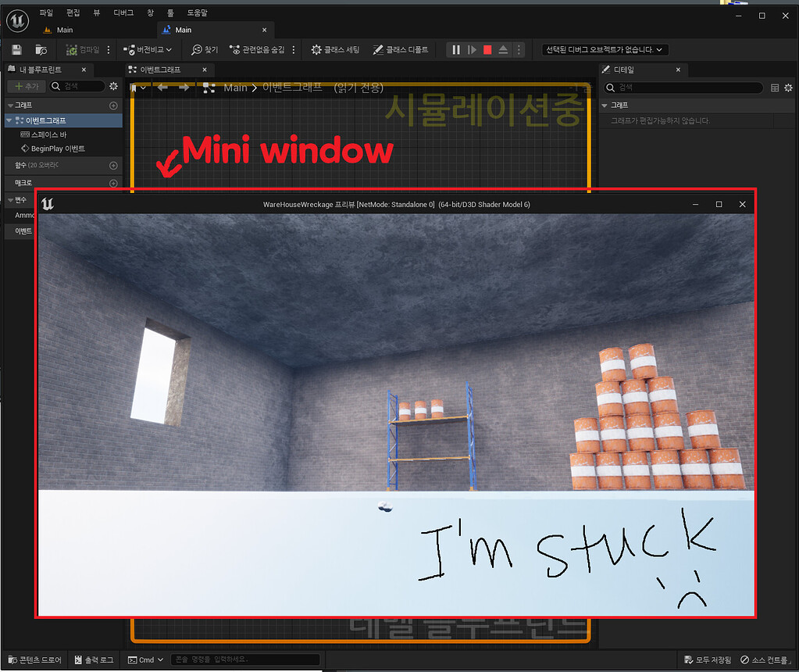Open the 파일 (File) menu
799x672 pixels.
pos(46,13)
